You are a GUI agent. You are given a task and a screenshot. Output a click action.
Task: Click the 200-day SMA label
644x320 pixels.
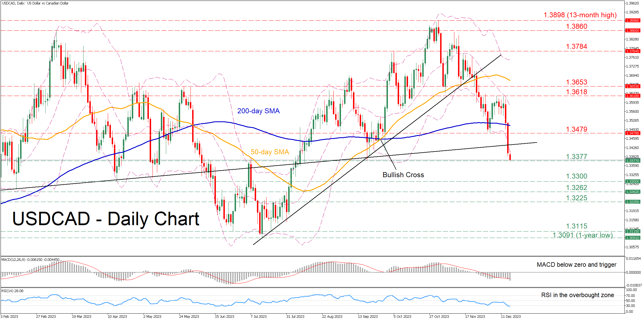coord(258,111)
